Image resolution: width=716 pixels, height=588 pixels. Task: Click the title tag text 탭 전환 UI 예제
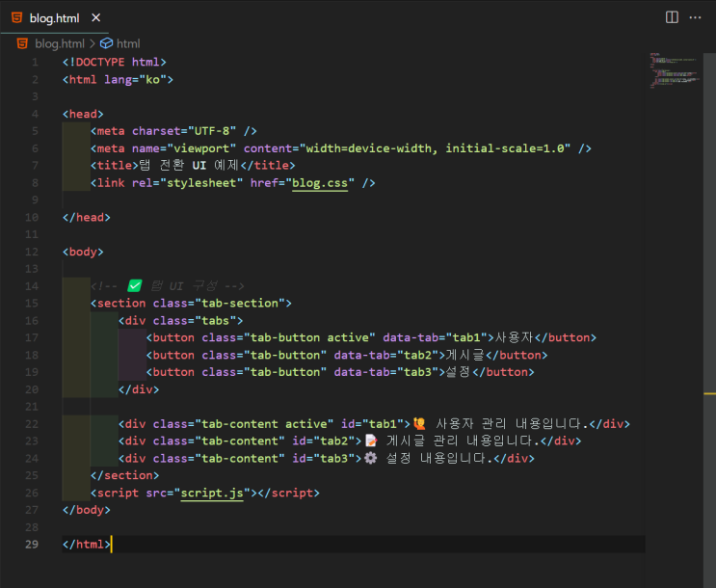tap(189, 166)
